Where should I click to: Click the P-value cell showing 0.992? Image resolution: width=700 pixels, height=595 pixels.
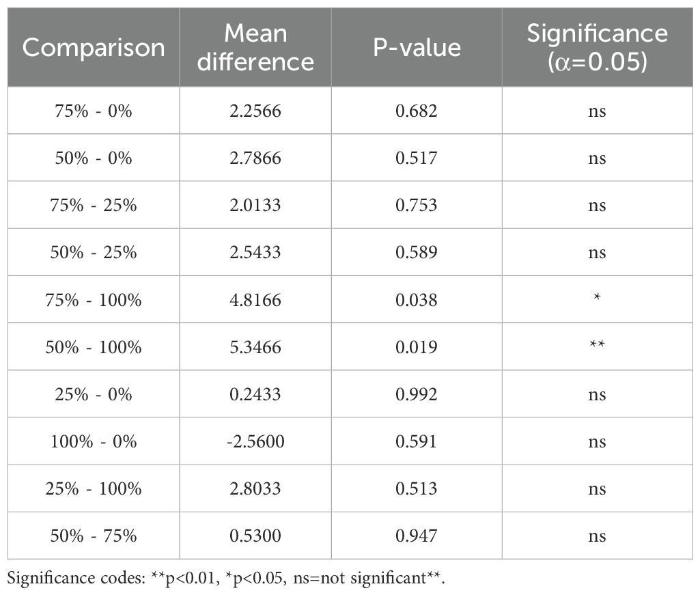click(416, 394)
